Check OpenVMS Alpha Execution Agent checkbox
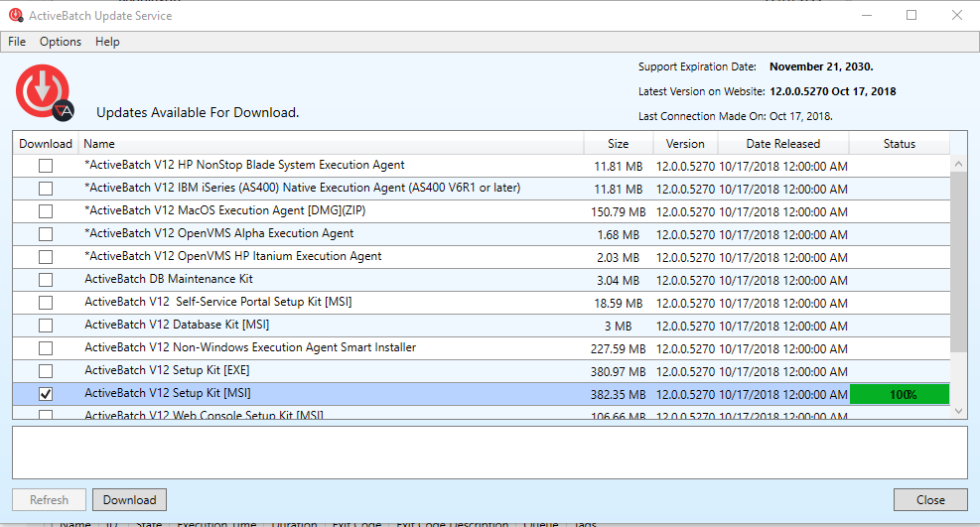 pos(46,234)
